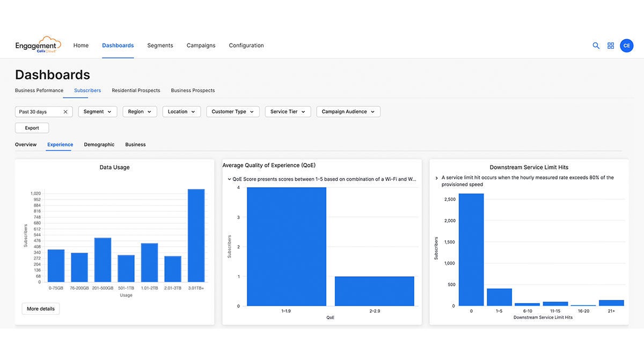Open the Campaign Audience dropdown
This screenshot has height=362, width=644.
point(348,112)
